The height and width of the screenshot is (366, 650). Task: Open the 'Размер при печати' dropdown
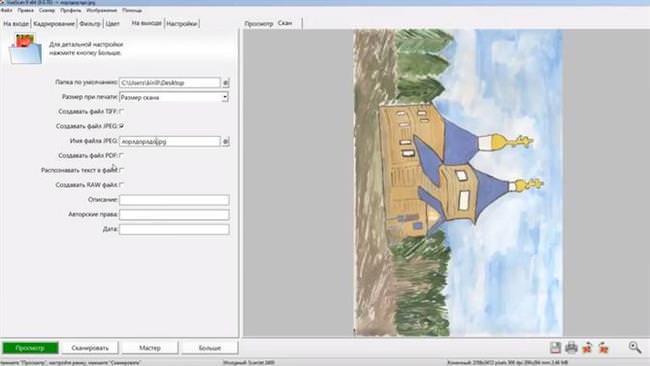pos(174,97)
